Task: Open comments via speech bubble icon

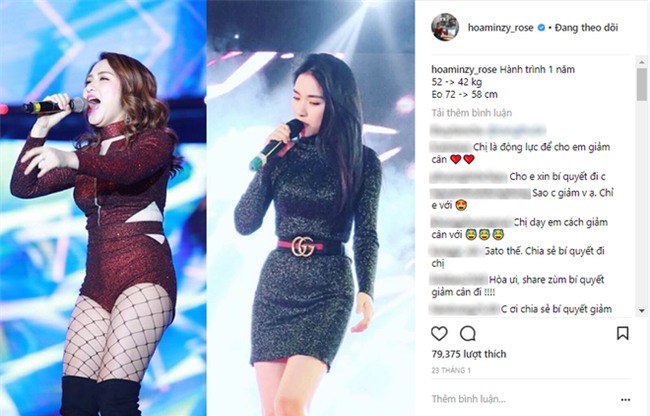Action: coord(468,333)
